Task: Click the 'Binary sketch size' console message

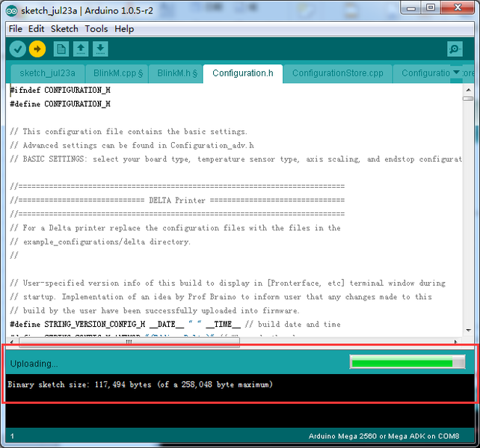Action: (141, 384)
